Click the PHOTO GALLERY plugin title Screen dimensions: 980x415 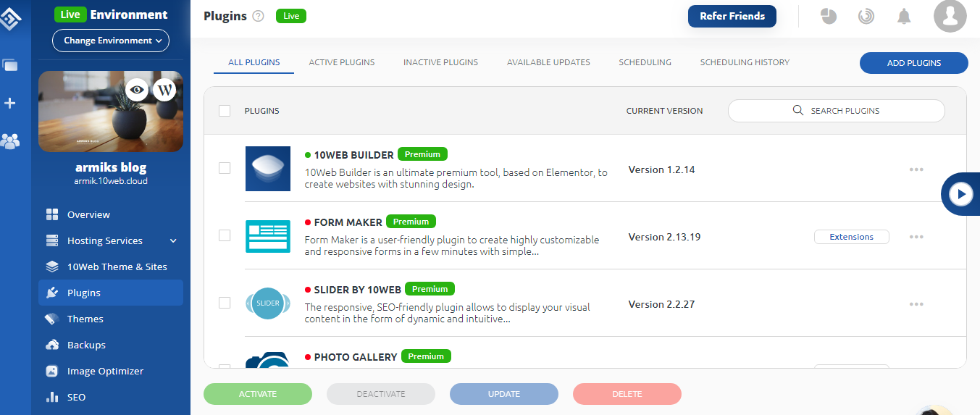click(355, 356)
